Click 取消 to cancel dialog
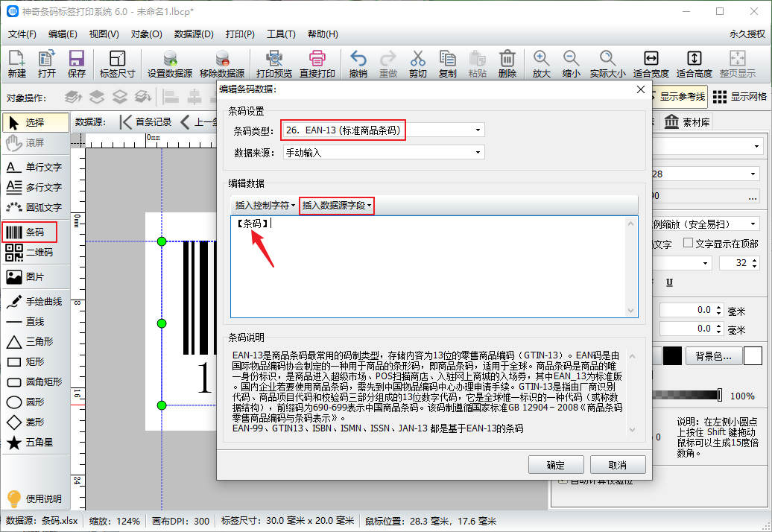This screenshot has height=532, width=772. (618, 465)
